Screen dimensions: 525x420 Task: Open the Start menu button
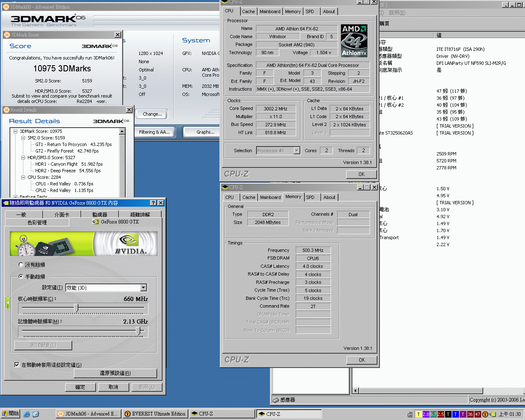[11, 414]
